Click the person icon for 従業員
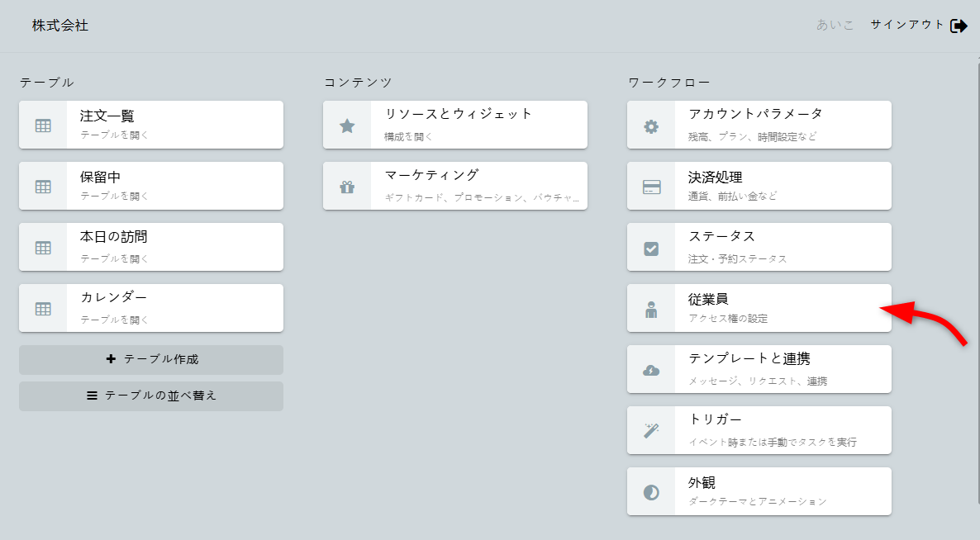Viewport: 980px width, 540px height. [x=651, y=309]
